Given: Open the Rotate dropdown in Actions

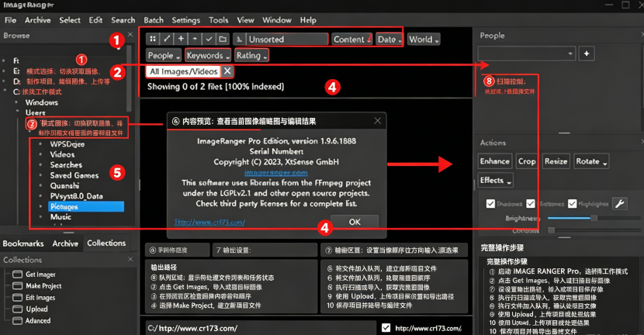Looking at the screenshot, I should point(591,161).
